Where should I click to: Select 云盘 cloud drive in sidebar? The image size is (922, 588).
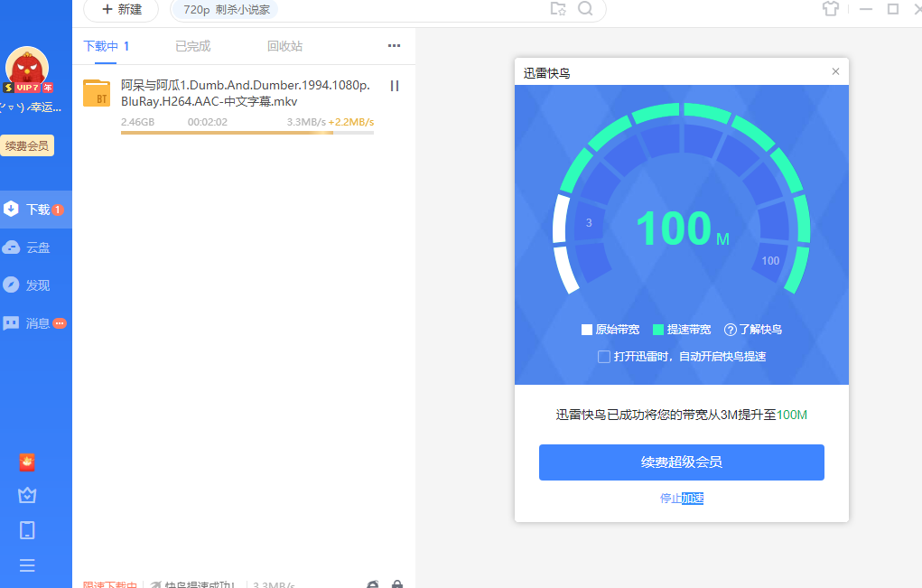(27, 247)
